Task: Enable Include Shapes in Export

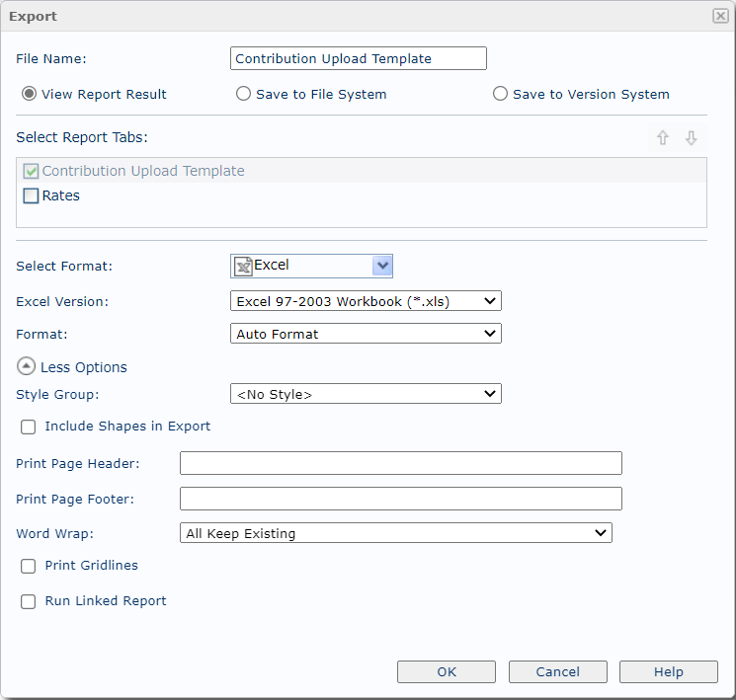Action: pos(29,427)
